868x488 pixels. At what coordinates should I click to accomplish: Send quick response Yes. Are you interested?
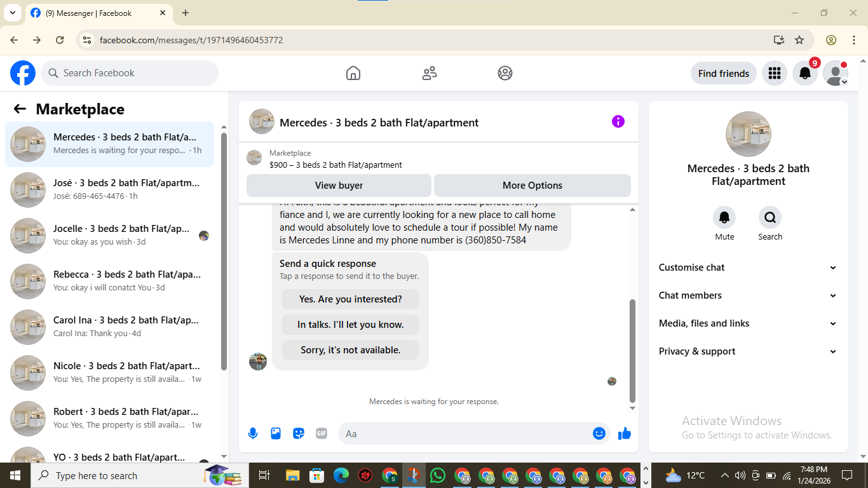point(350,299)
